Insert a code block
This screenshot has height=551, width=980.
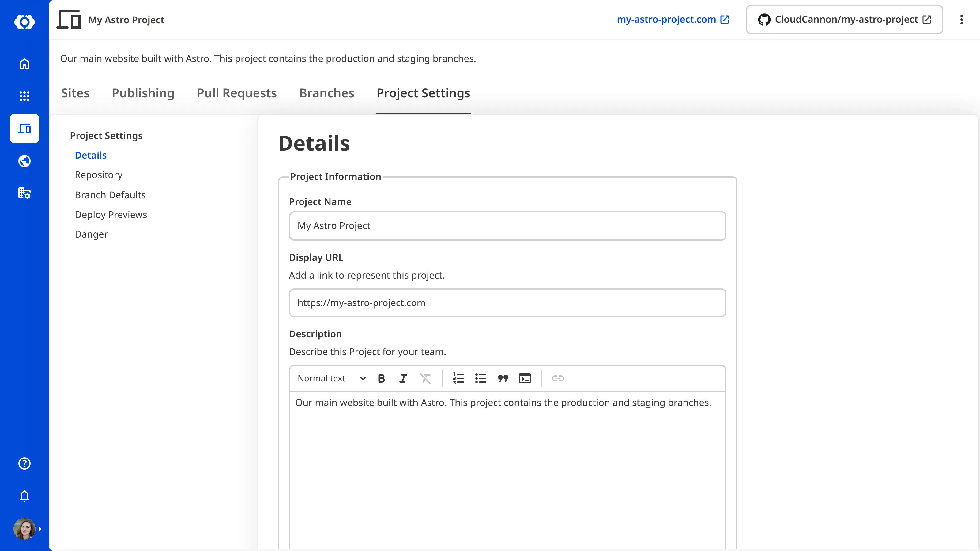pyautogui.click(x=525, y=378)
